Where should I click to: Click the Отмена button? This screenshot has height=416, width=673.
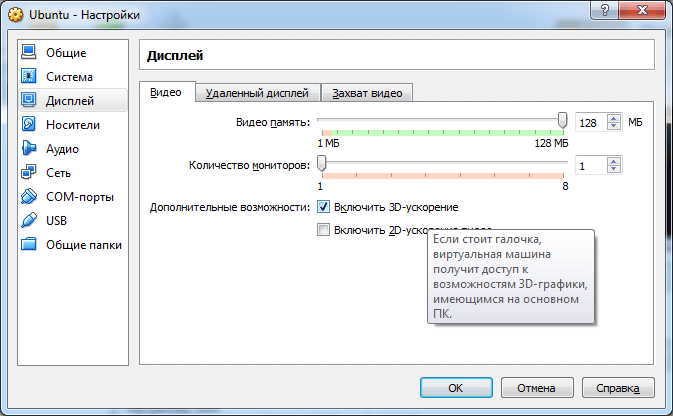(x=537, y=388)
